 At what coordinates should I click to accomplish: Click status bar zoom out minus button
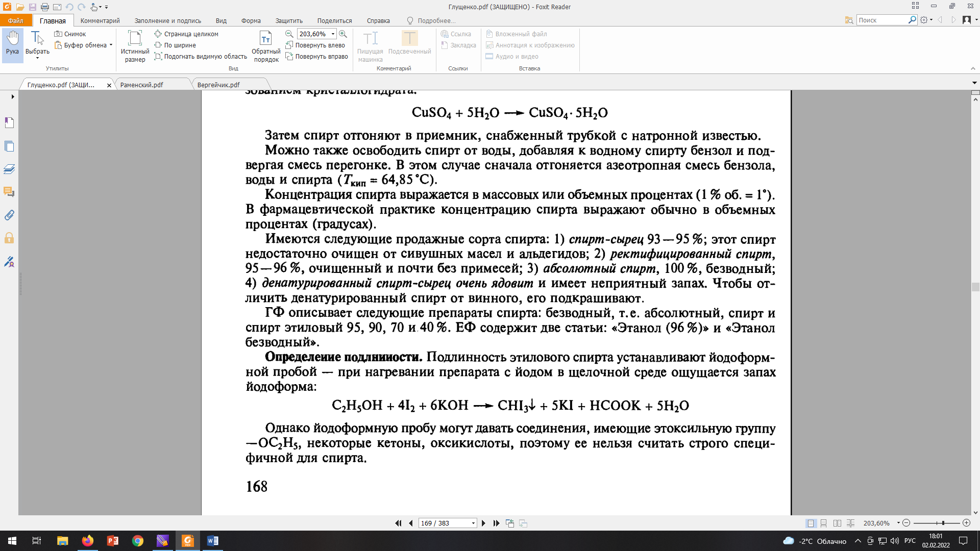pos(906,523)
